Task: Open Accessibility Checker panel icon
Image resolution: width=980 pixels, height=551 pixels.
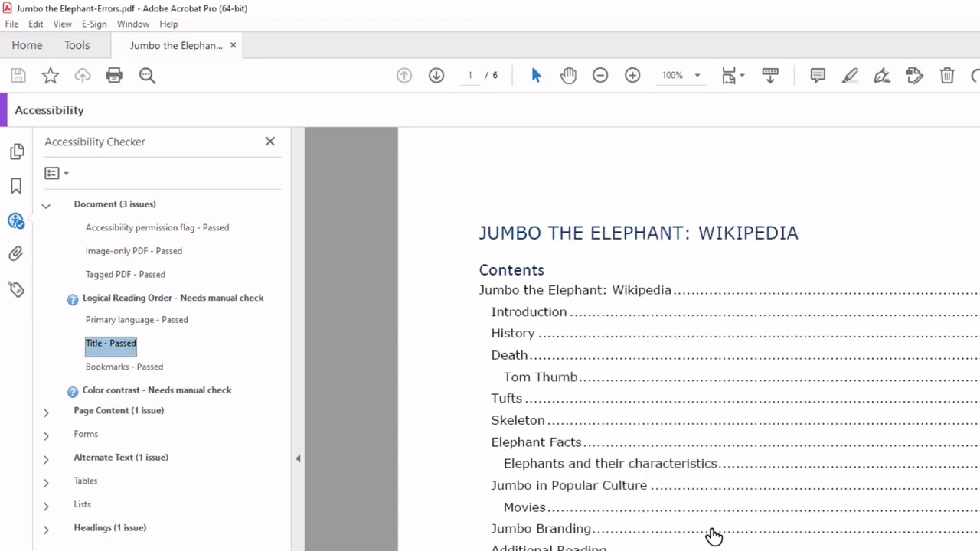Action: (x=16, y=221)
